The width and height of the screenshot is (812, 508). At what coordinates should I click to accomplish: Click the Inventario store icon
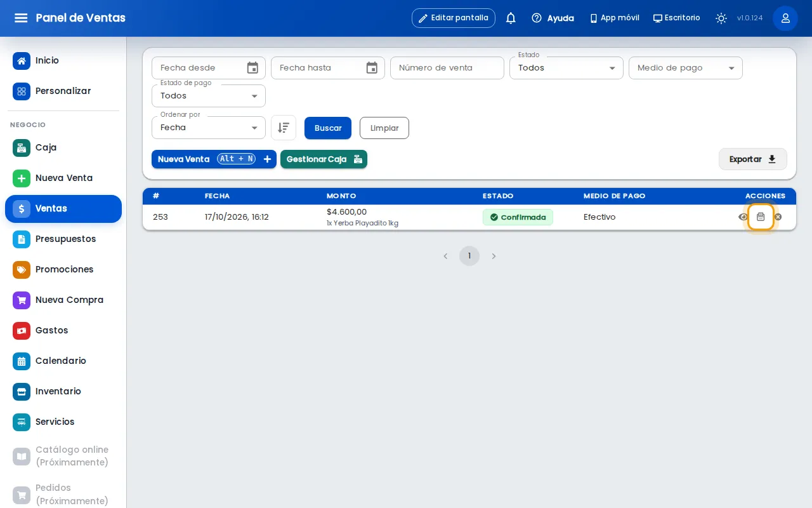tap(22, 391)
